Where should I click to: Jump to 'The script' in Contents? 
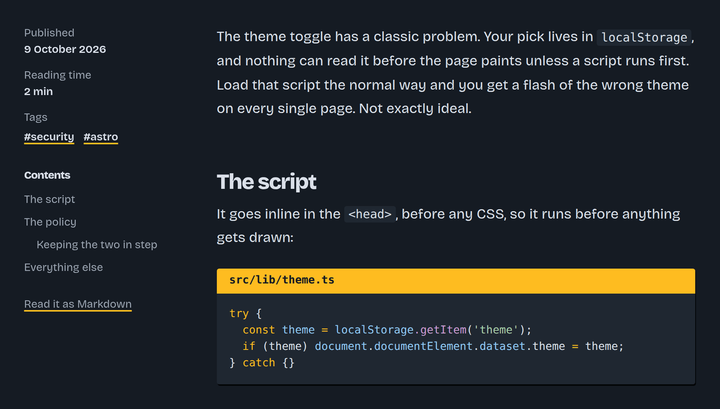tap(49, 199)
